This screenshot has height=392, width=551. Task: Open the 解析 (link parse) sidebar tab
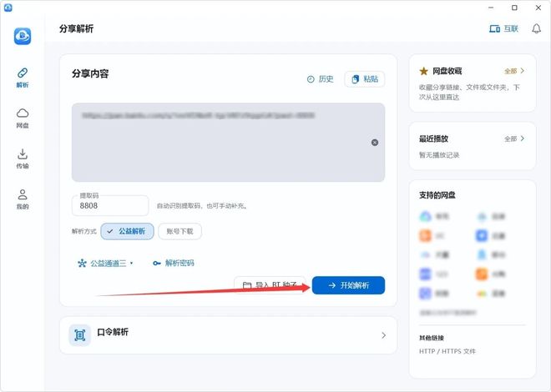point(23,78)
